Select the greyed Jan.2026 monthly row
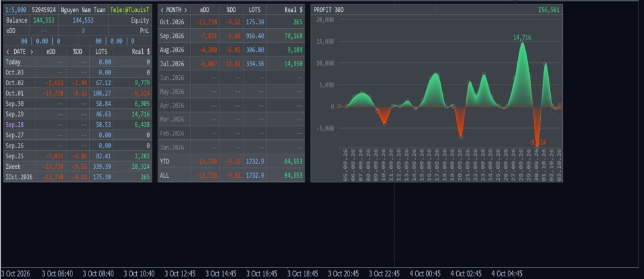 [x=231, y=147]
